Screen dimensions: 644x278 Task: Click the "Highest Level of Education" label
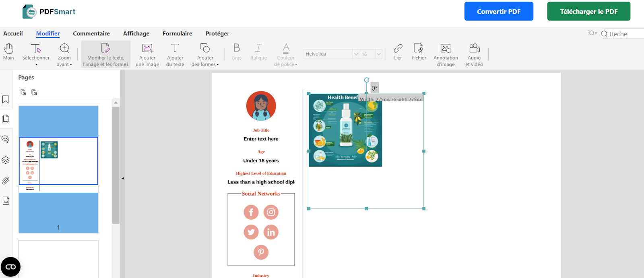[x=261, y=173]
